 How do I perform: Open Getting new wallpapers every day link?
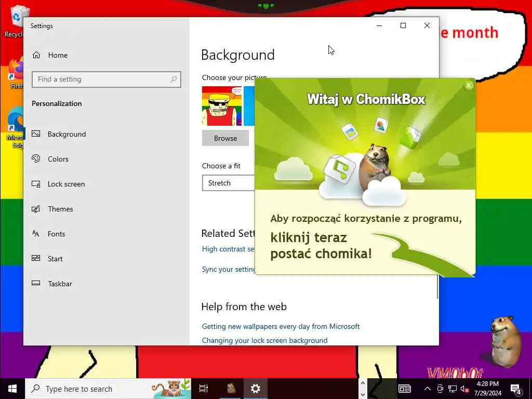[281, 326]
